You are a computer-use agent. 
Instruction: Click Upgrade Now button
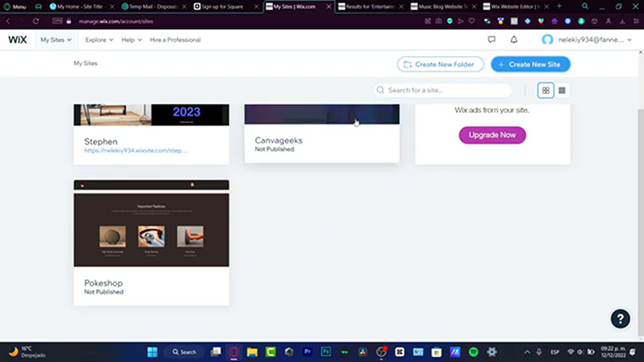(x=492, y=135)
